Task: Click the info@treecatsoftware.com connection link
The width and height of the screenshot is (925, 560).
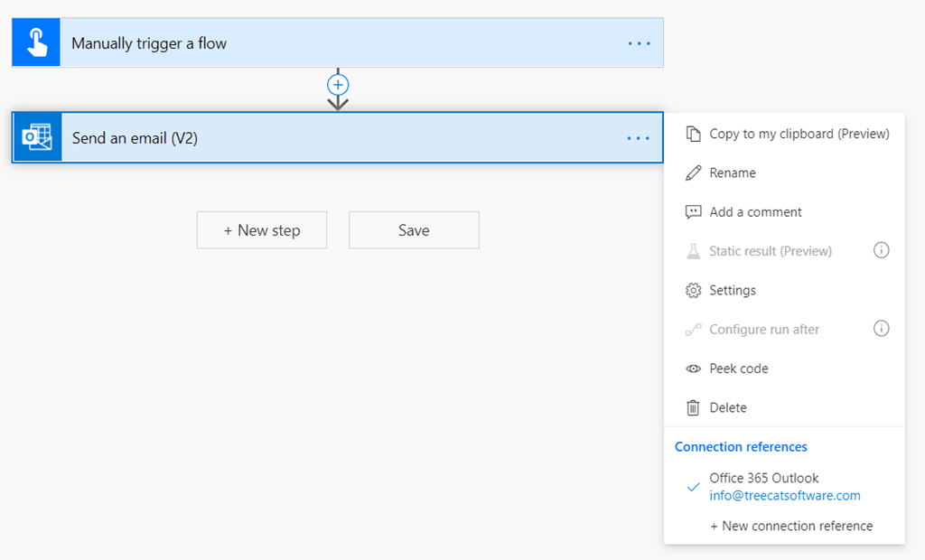Action: 784,496
